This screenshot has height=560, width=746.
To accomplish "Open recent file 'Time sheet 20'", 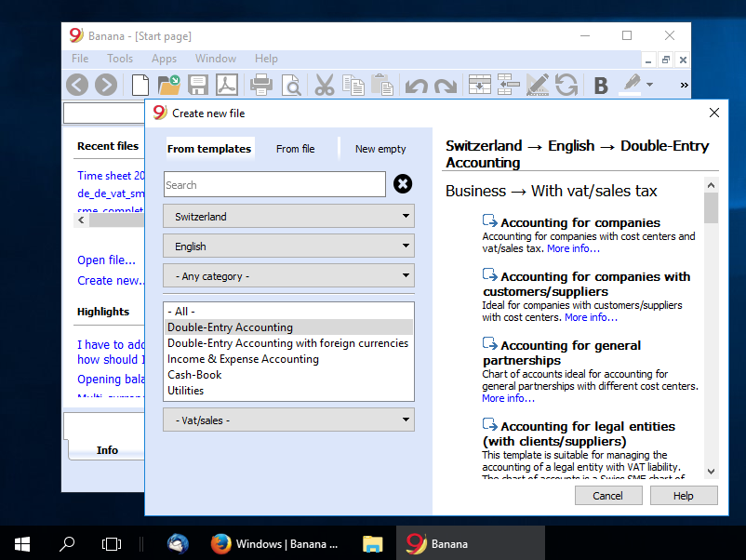I will (x=111, y=176).
